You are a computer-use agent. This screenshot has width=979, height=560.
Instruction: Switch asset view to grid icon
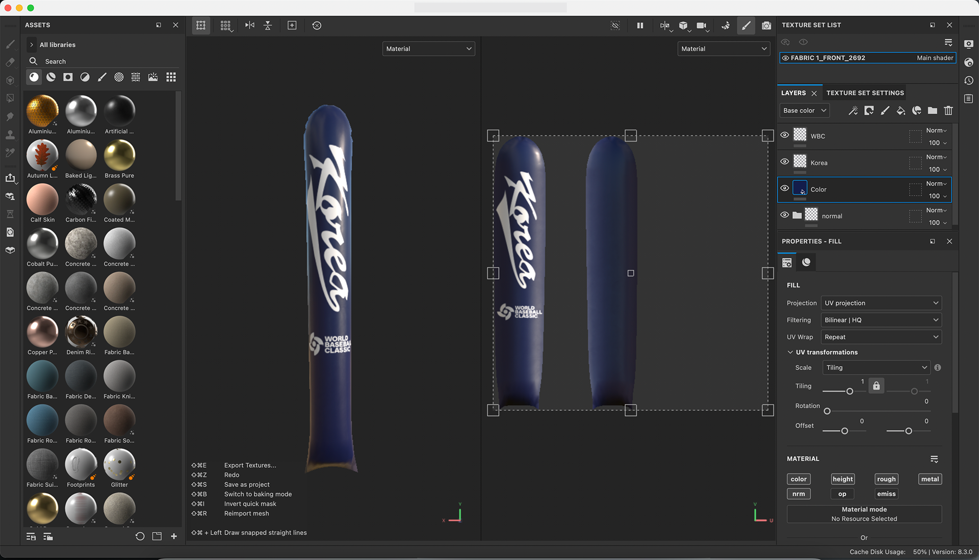tap(171, 77)
